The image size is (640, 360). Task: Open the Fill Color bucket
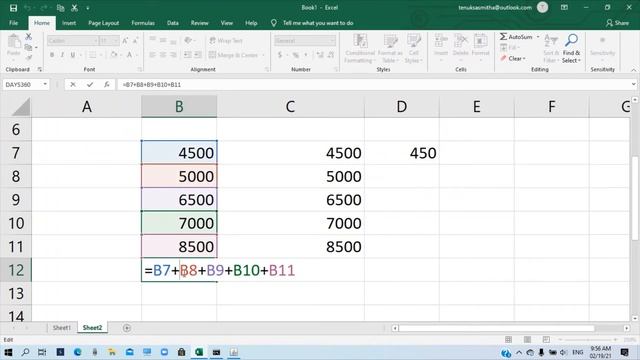114,55
